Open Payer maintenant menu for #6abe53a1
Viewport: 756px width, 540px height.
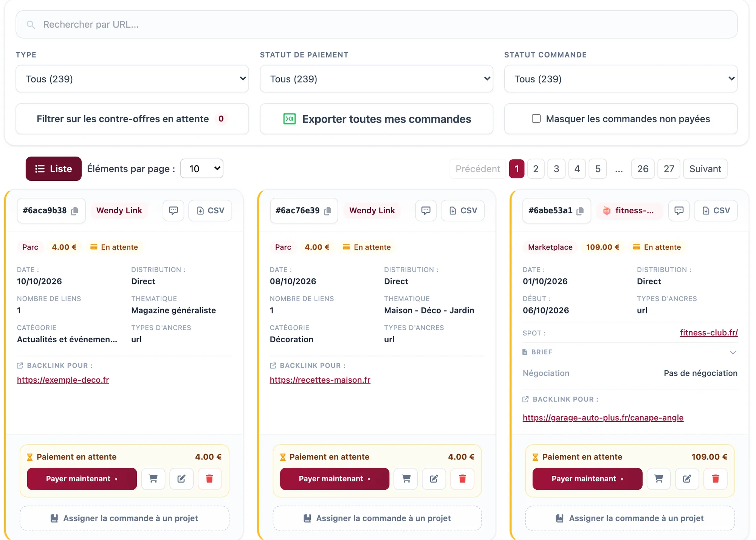(587, 479)
